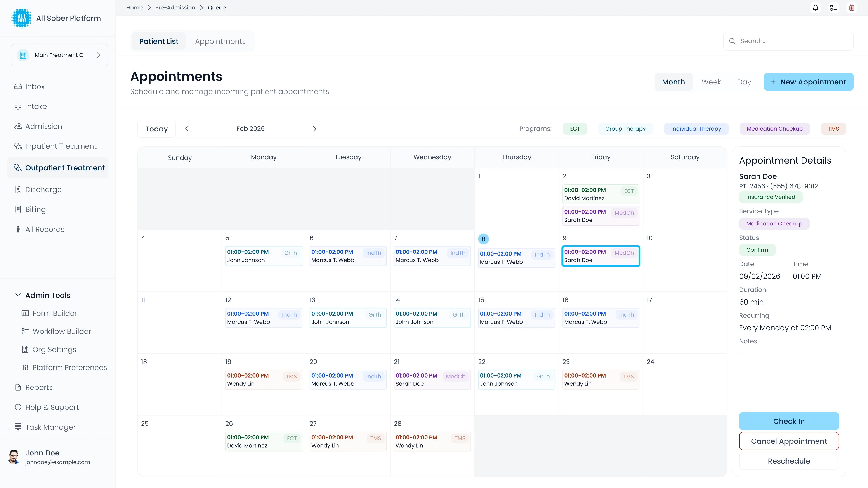Open David Martinez ECT appointment on the 2nd

600,194
